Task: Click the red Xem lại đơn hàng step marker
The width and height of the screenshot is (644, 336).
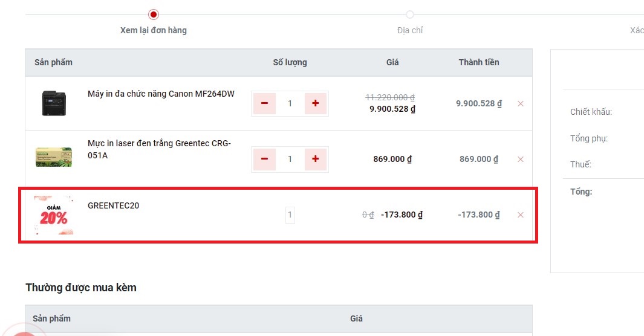Action: [154, 15]
